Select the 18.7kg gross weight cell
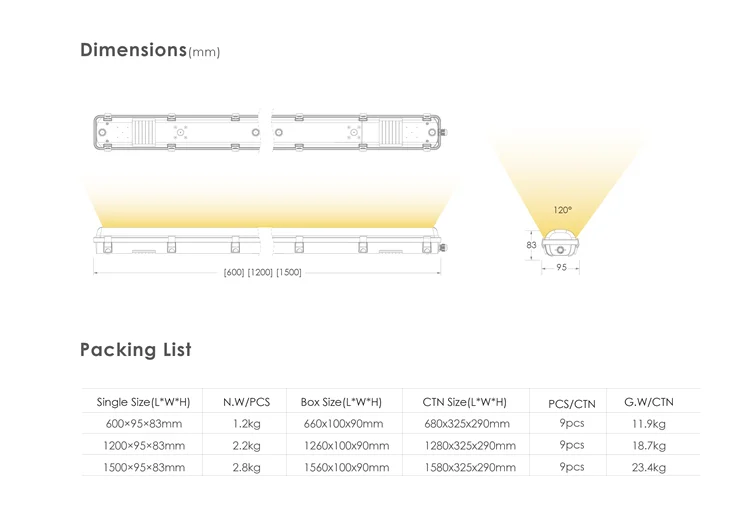Viewport: 750px width, 511px height. pos(648,445)
